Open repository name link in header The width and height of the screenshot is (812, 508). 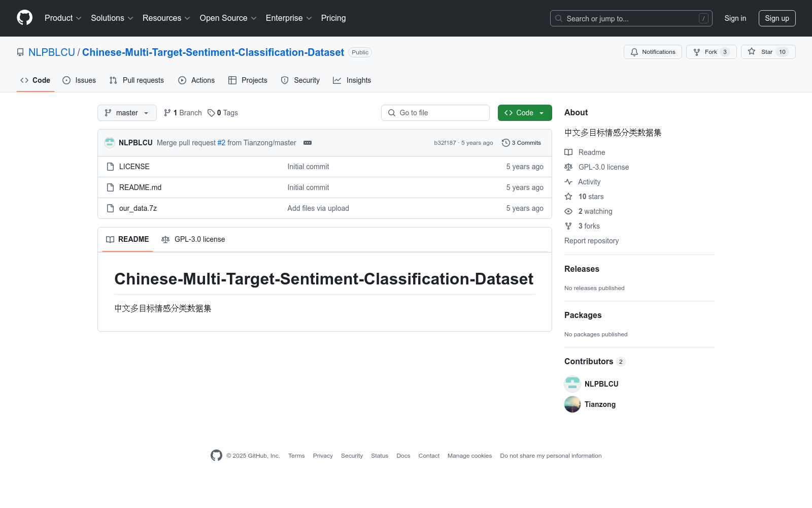[x=213, y=52]
